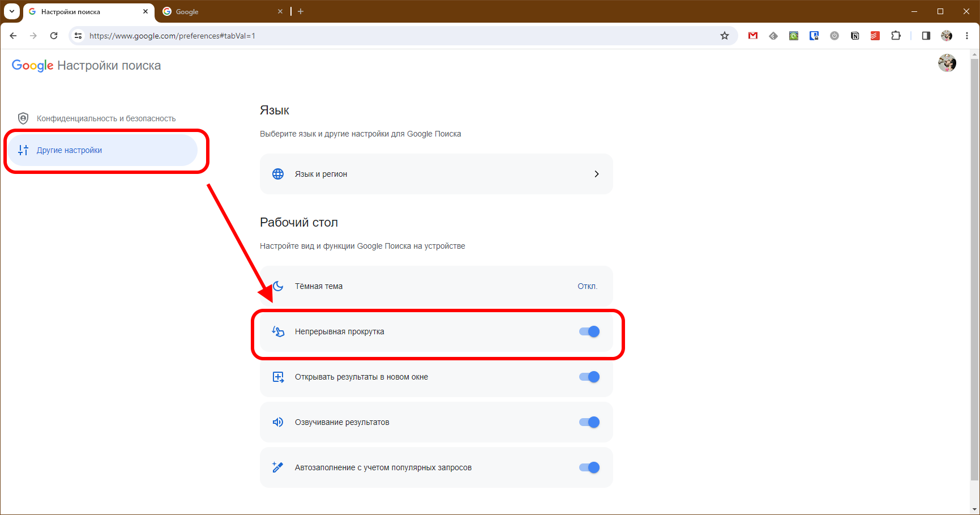Click the new-window icon for Открывать результаты

pos(278,377)
